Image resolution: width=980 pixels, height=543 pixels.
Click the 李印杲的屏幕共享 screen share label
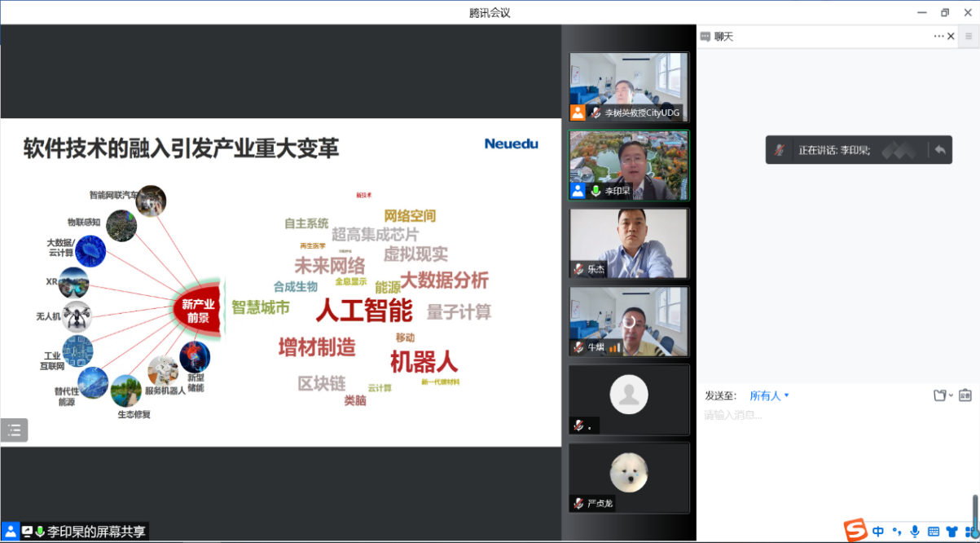[x=96, y=532]
